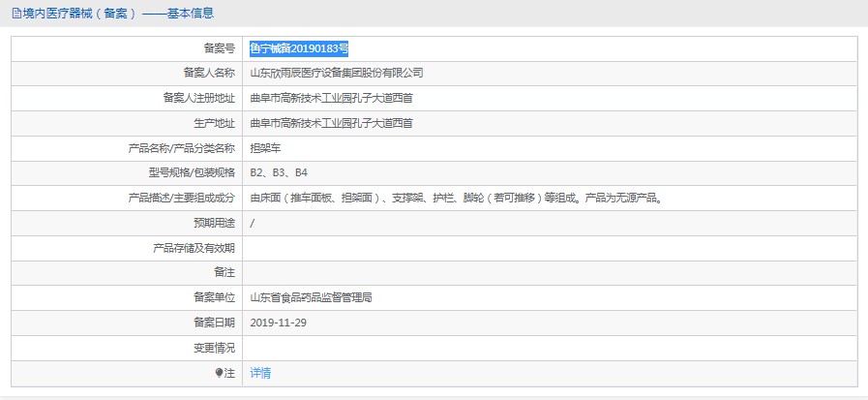Image resolution: width=868 pixels, height=400 pixels.
Task: Click the 备案人注册地址 address value
Action: (x=331, y=98)
